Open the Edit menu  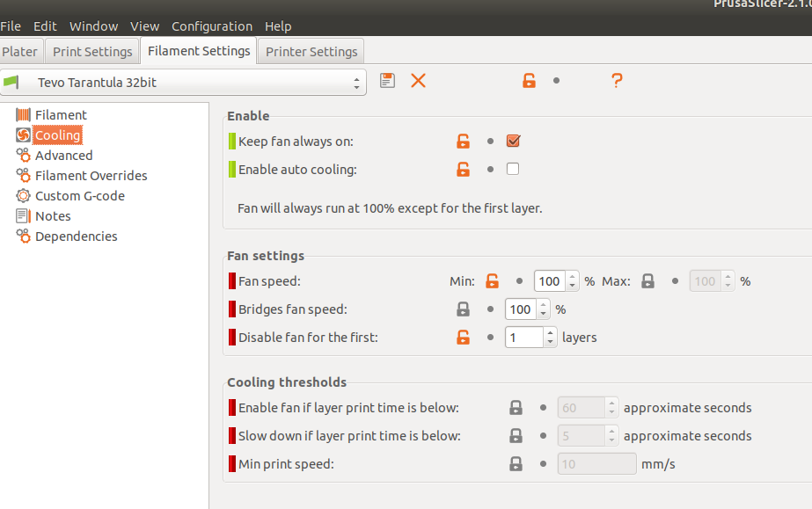tap(45, 25)
